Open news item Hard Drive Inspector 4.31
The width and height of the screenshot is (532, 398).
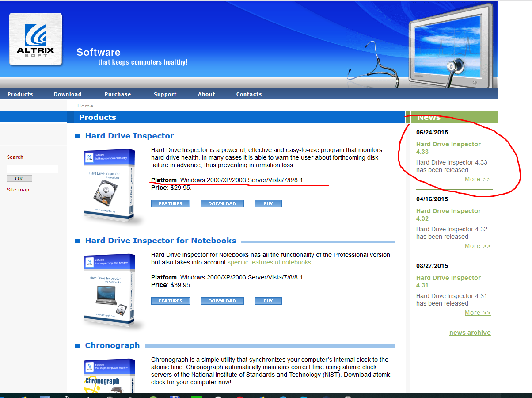pos(448,282)
